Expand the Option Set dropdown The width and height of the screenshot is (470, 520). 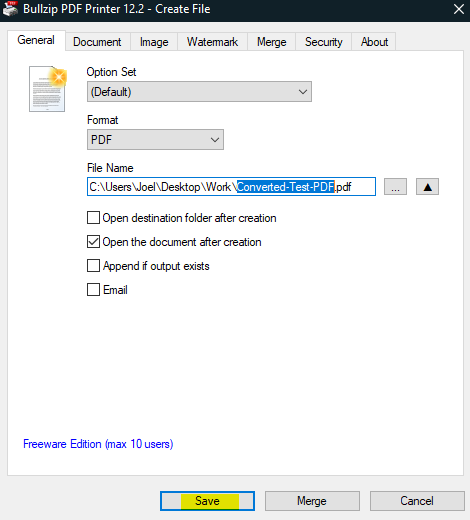(x=199, y=92)
